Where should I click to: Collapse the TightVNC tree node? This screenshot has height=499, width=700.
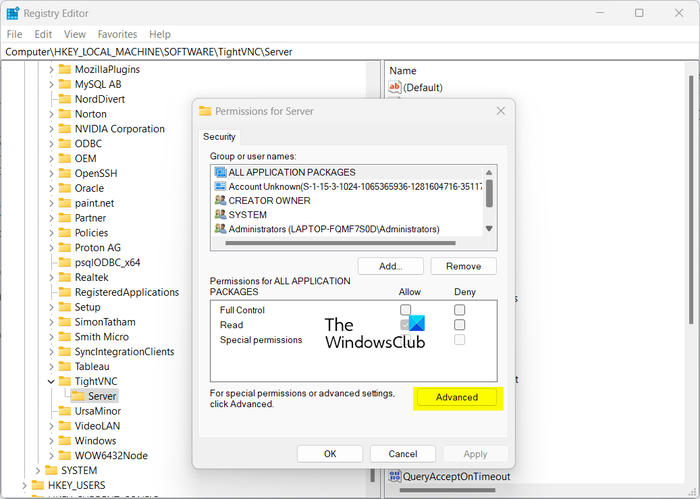click(51, 381)
